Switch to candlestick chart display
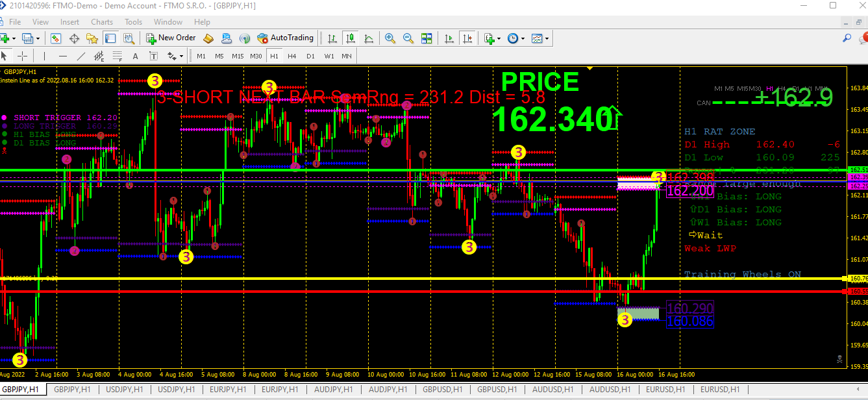The image size is (868, 400). click(351, 38)
